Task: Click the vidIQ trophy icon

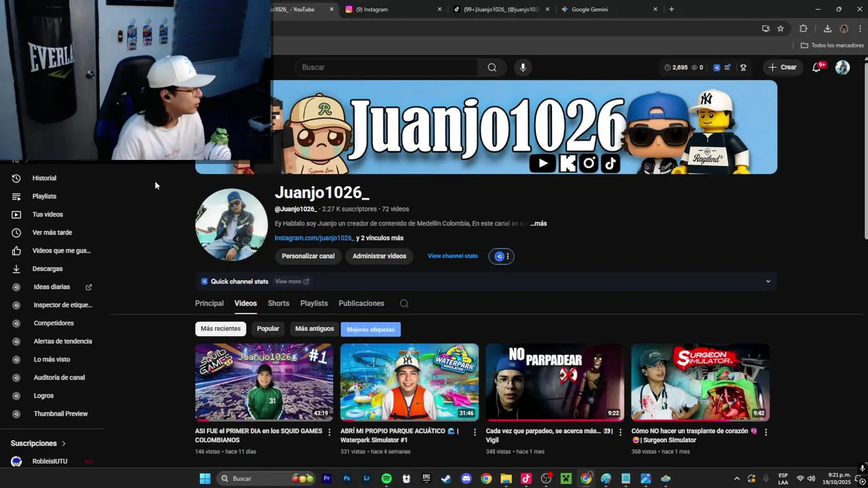Action: (x=743, y=67)
